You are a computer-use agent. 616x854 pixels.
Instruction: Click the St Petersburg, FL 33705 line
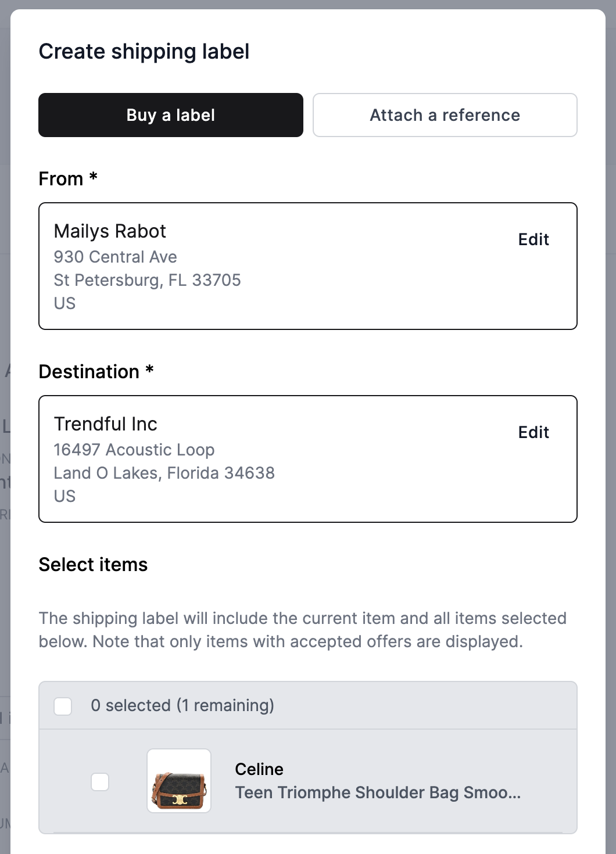click(x=147, y=280)
